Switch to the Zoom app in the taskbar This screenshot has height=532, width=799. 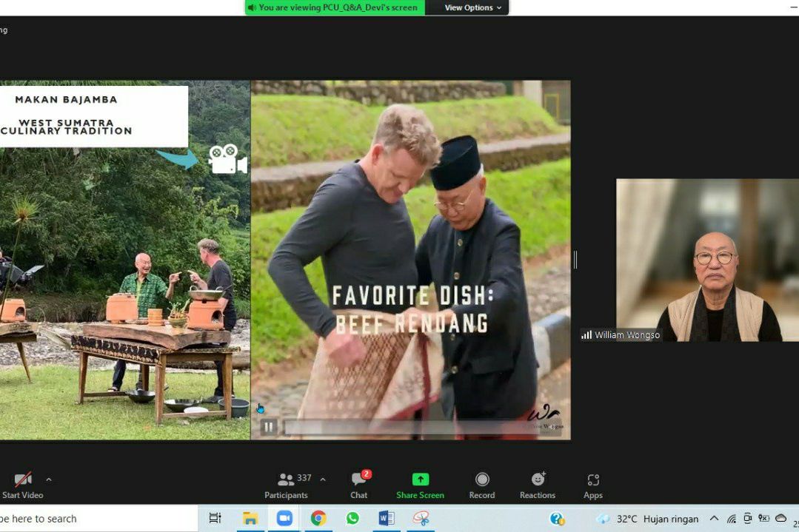(x=284, y=518)
